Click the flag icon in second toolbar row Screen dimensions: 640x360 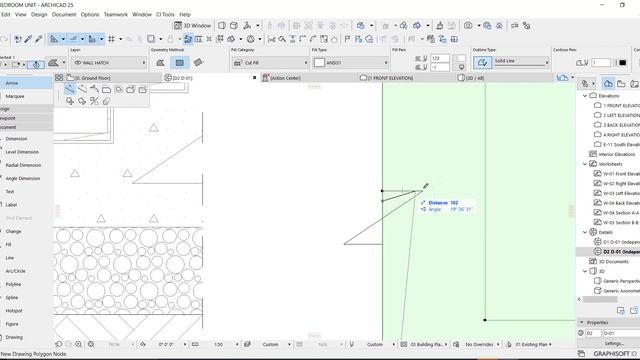347,39
